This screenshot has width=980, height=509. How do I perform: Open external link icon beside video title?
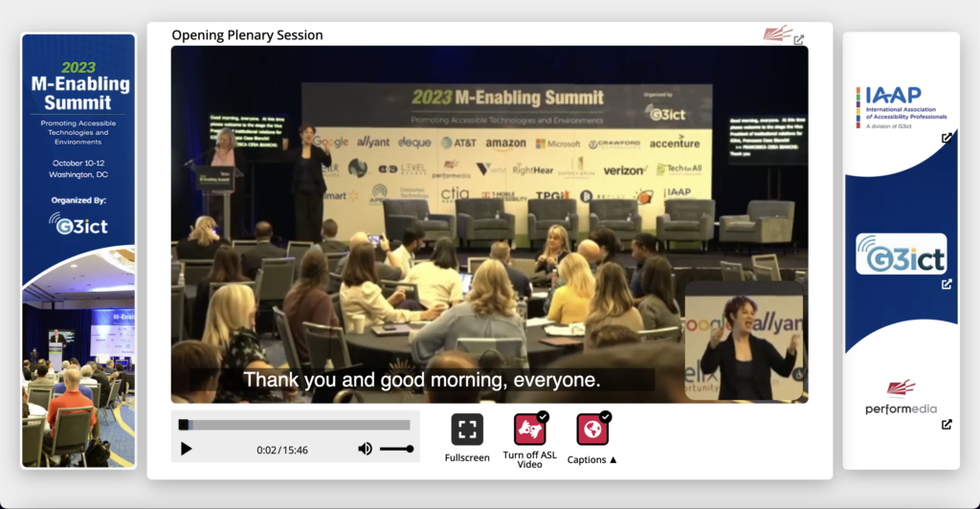[x=799, y=40]
